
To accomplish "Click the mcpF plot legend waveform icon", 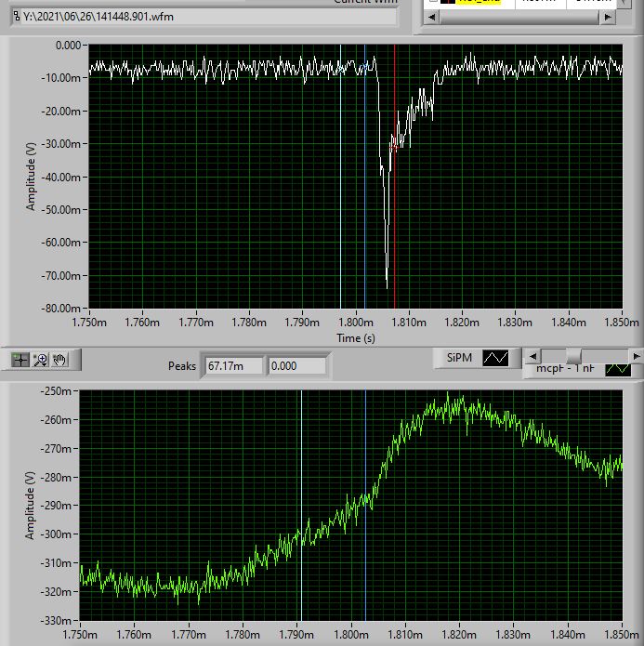I will pos(618,370).
